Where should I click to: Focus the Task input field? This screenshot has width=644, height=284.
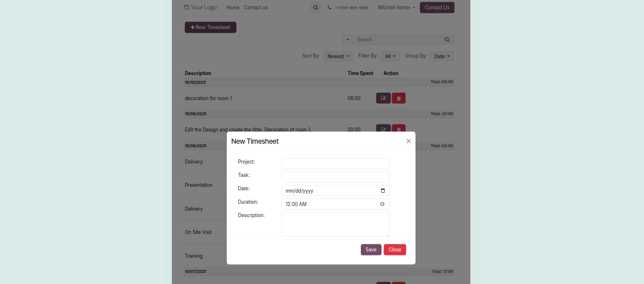tap(335, 177)
